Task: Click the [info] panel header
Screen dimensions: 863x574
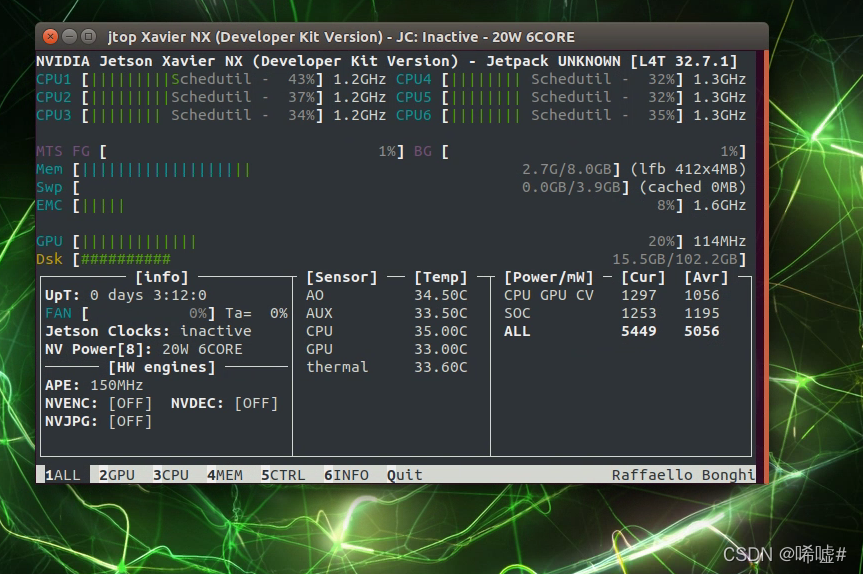Action: point(162,277)
